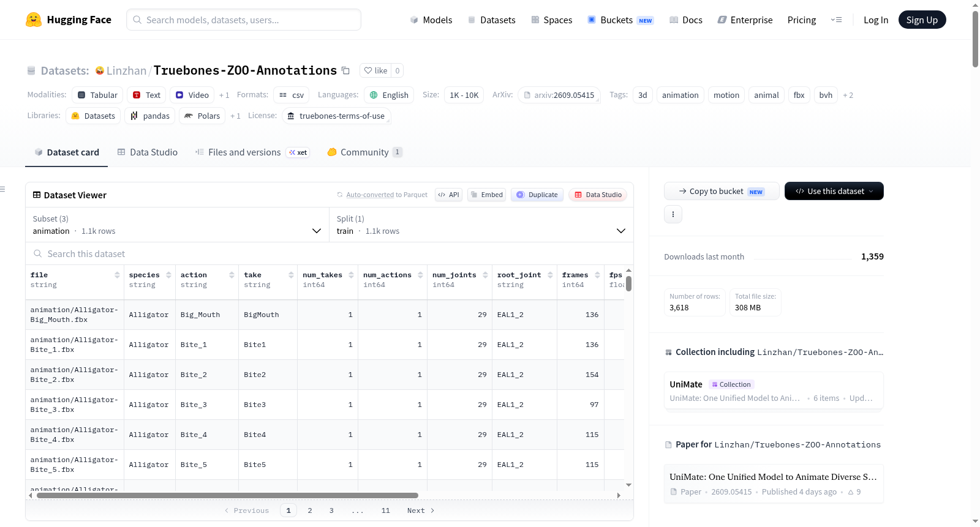
Task: Go to Datasets in the top navigation
Action: 491,20
